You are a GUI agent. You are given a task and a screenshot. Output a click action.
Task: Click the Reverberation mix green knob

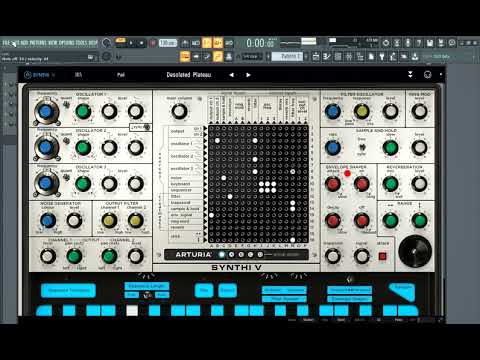click(390, 184)
